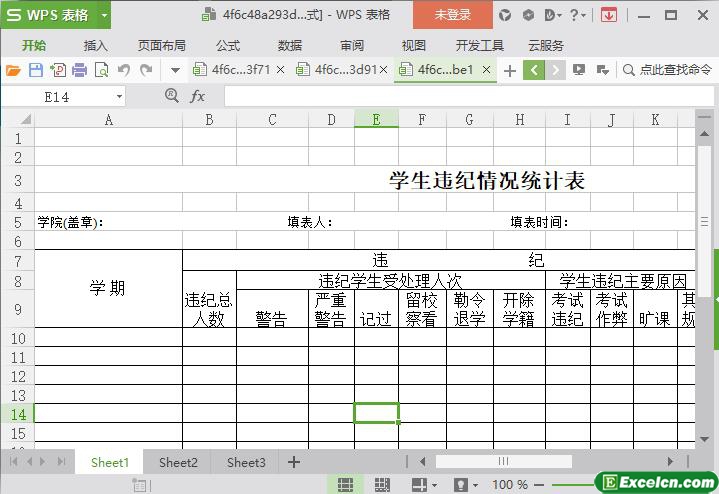This screenshot has width=719, height=494.
Task: Open the 开发工具 ribbon tab
Action: (x=480, y=45)
